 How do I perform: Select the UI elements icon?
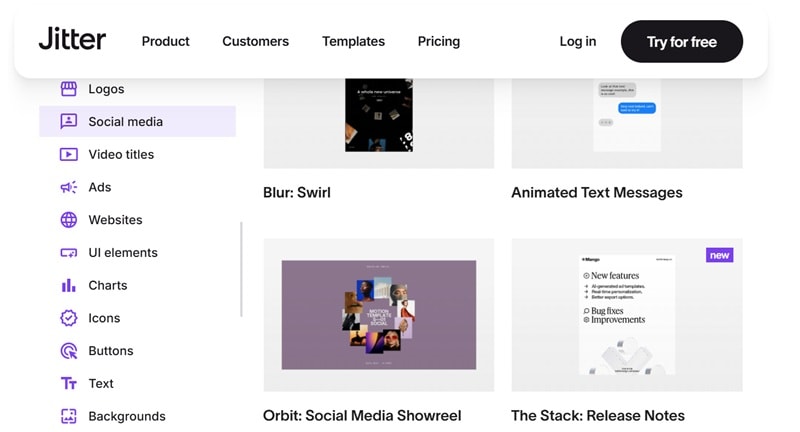(69, 252)
